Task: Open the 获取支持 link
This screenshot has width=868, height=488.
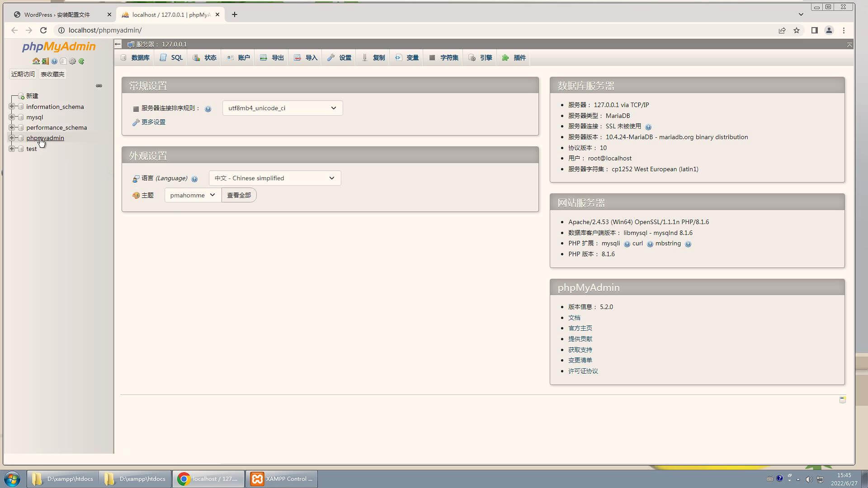Action: pyautogui.click(x=580, y=350)
